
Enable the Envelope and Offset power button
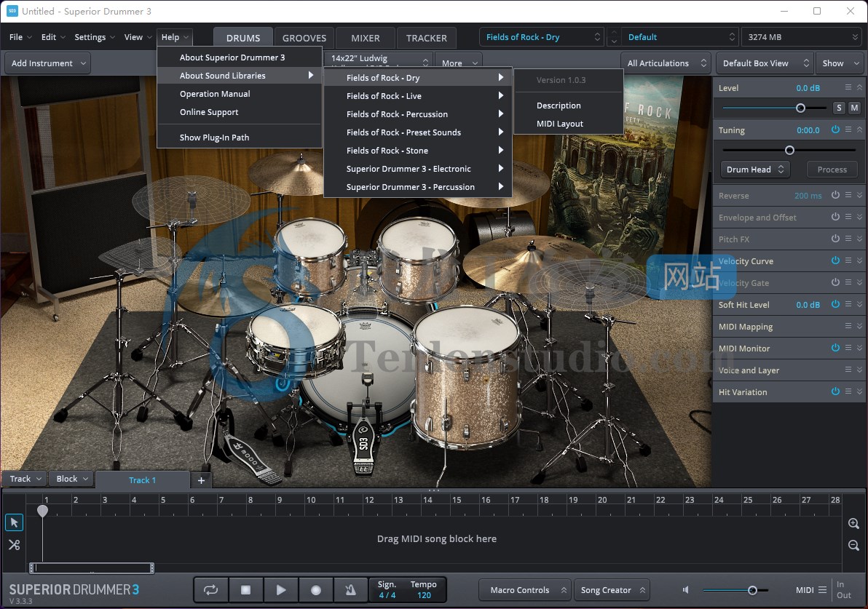pyautogui.click(x=835, y=217)
